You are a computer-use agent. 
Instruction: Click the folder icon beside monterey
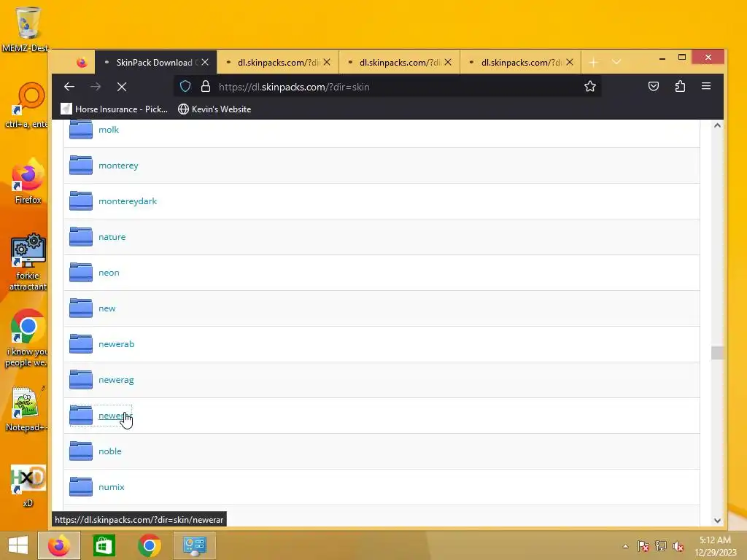click(81, 166)
